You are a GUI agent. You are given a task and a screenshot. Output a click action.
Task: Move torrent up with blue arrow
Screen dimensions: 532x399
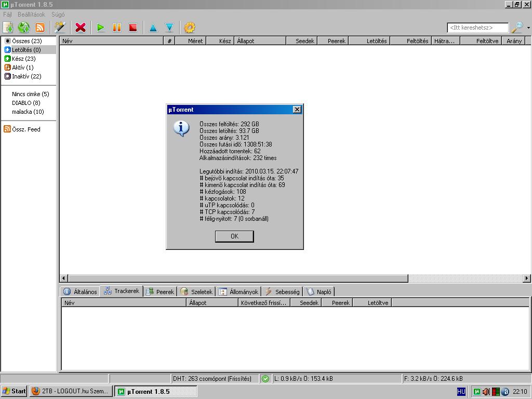pyautogui.click(x=153, y=28)
